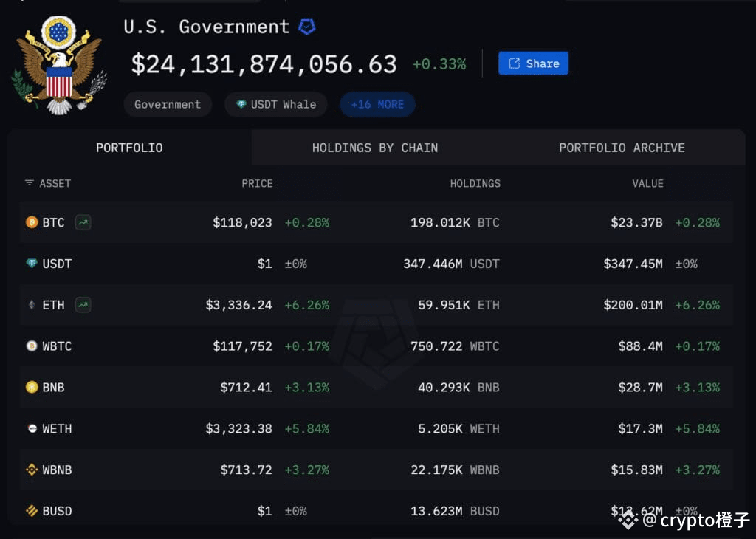756x539 pixels.
Task: Click the ETH coin icon
Action: [32, 305]
